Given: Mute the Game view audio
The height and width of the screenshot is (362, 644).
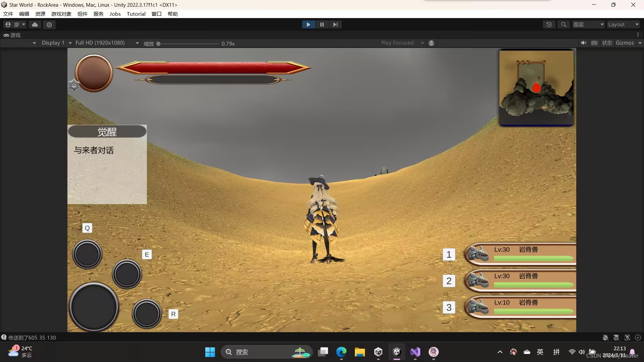Looking at the screenshot, I should click(584, 43).
